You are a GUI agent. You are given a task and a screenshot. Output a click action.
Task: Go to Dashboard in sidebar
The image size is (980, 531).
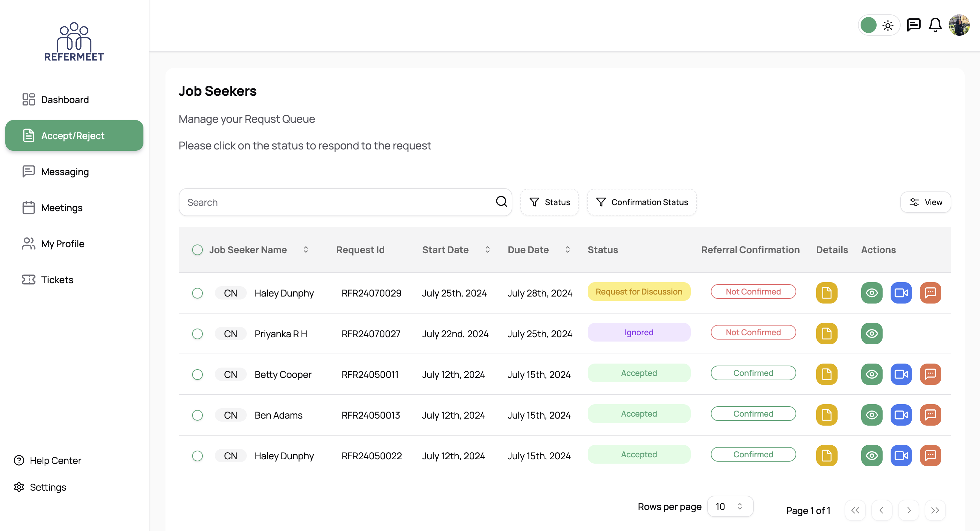pos(74,100)
